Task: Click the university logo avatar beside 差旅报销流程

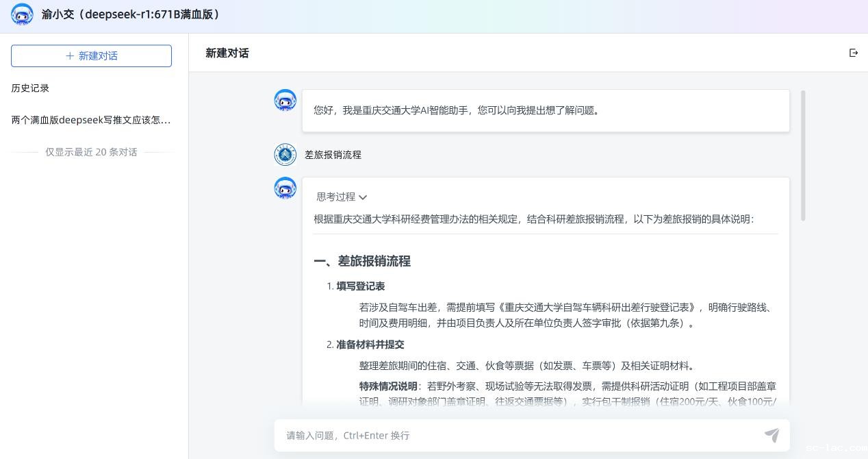Action: click(x=285, y=155)
